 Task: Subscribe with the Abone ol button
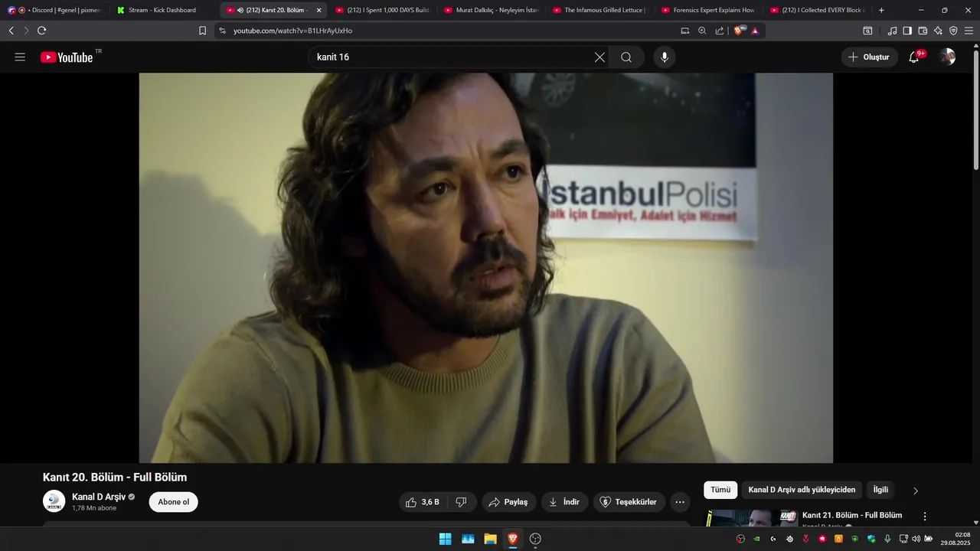click(x=174, y=502)
